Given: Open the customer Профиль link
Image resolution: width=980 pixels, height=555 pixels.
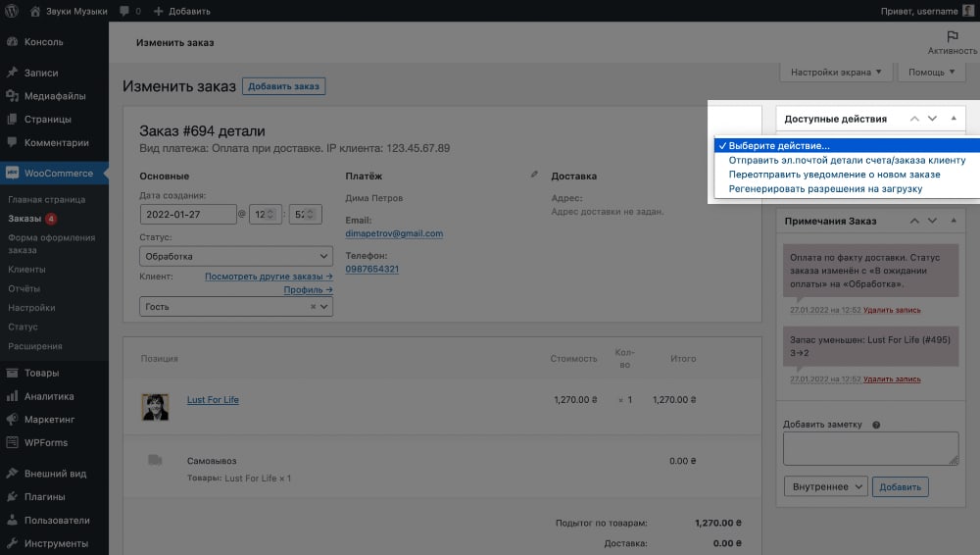Looking at the screenshot, I should pyautogui.click(x=308, y=289).
